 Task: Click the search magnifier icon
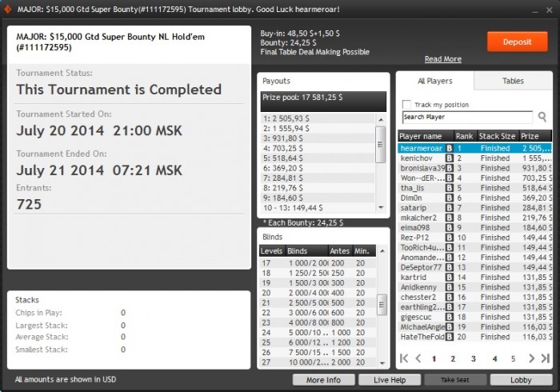click(x=542, y=117)
